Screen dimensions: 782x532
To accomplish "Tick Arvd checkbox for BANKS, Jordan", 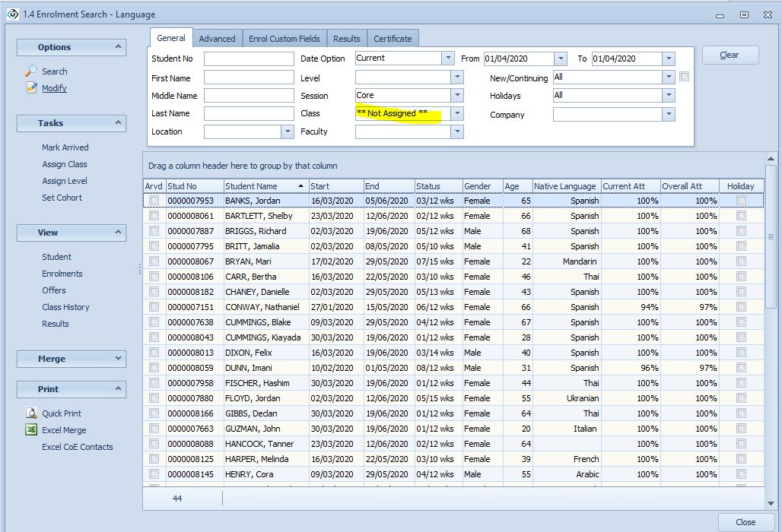I will click(154, 201).
